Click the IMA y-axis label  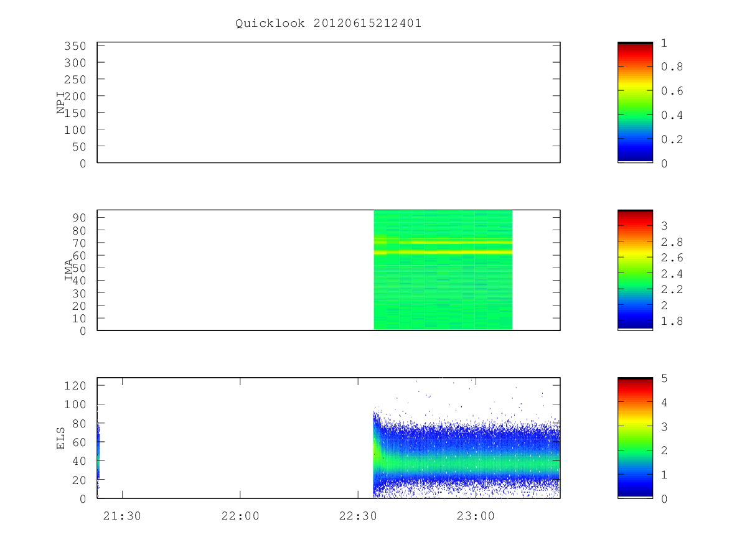[69, 270]
